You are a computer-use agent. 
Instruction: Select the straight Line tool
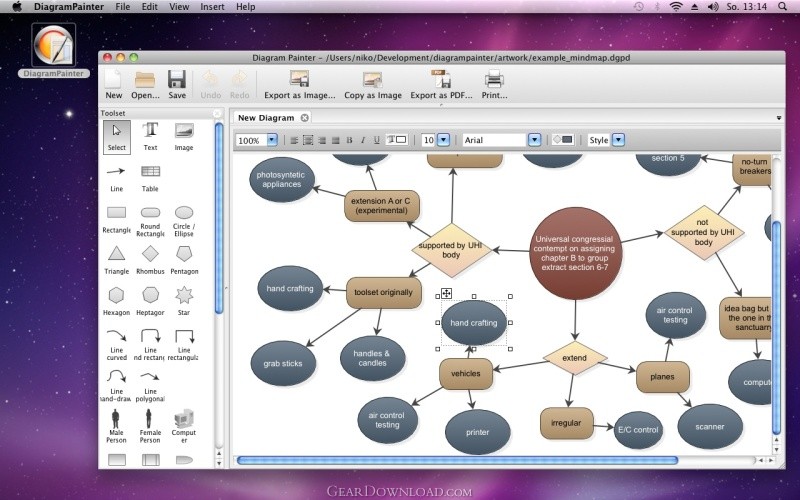click(116, 178)
